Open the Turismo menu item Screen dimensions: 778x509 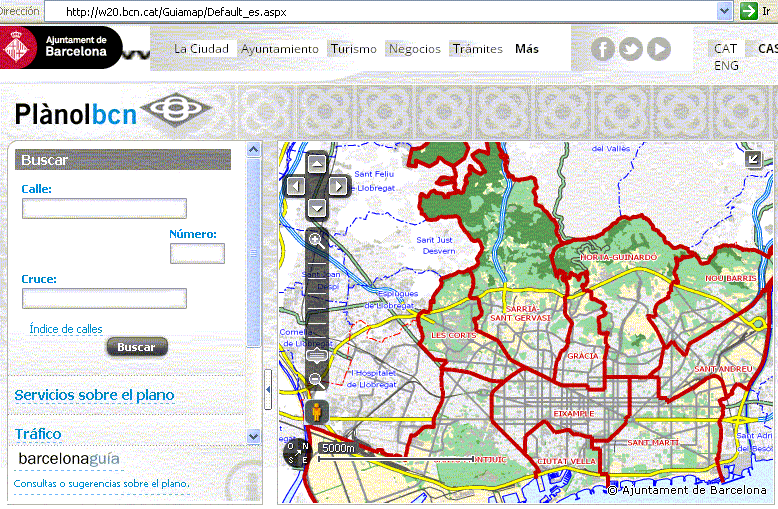(x=354, y=49)
